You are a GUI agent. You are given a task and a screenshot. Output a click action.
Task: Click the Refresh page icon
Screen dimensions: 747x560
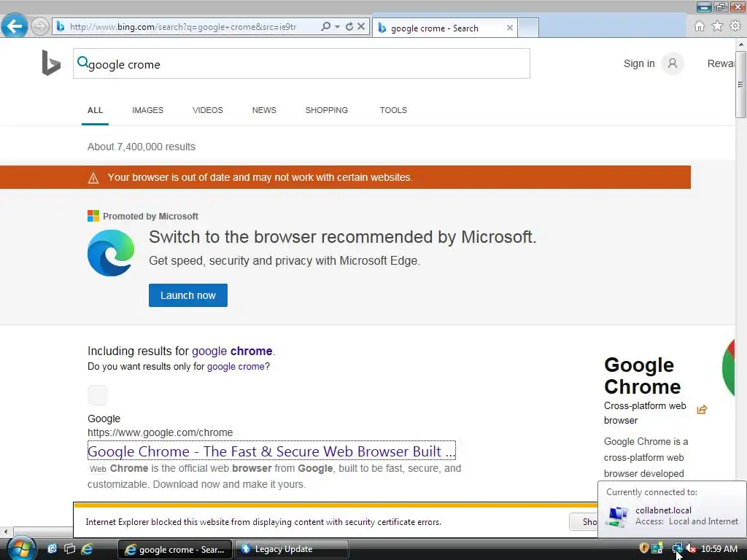(349, 27)
